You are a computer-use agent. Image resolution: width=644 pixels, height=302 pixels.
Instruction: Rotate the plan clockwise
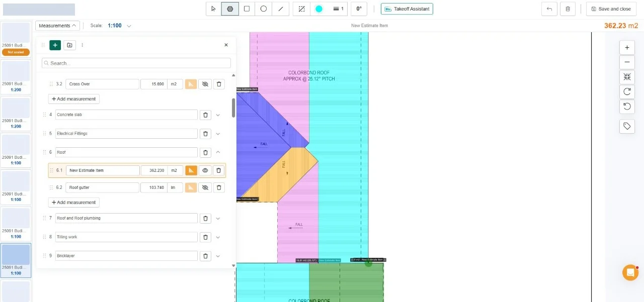[x=627, y=91]
